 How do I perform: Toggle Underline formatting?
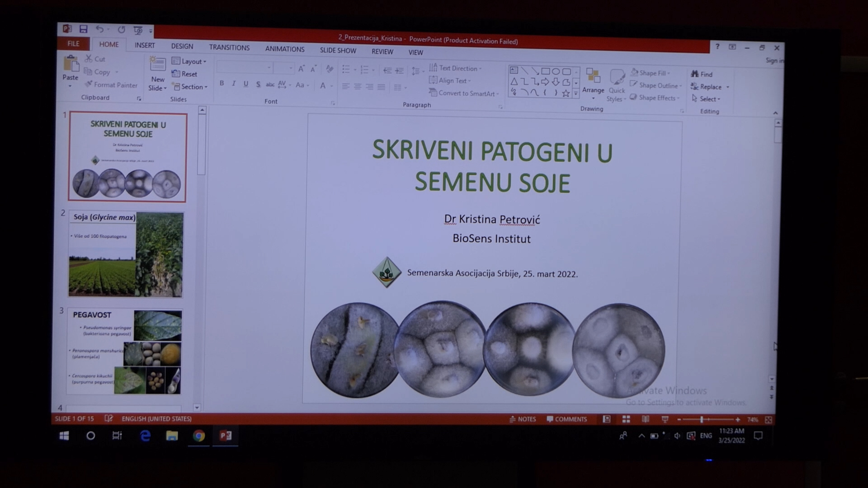(246, 84)
